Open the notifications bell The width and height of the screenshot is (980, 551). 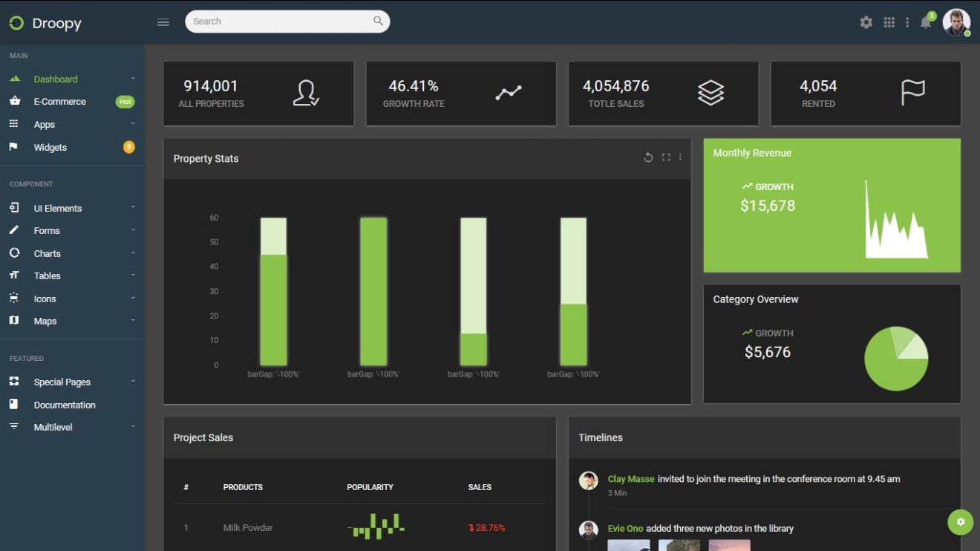pos(926,22)
